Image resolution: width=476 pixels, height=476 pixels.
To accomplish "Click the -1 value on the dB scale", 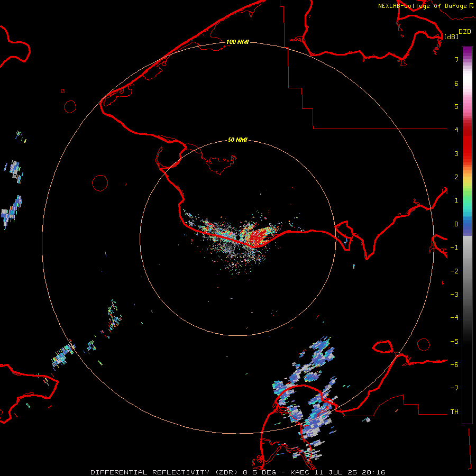I will click(x=454, y=248).
